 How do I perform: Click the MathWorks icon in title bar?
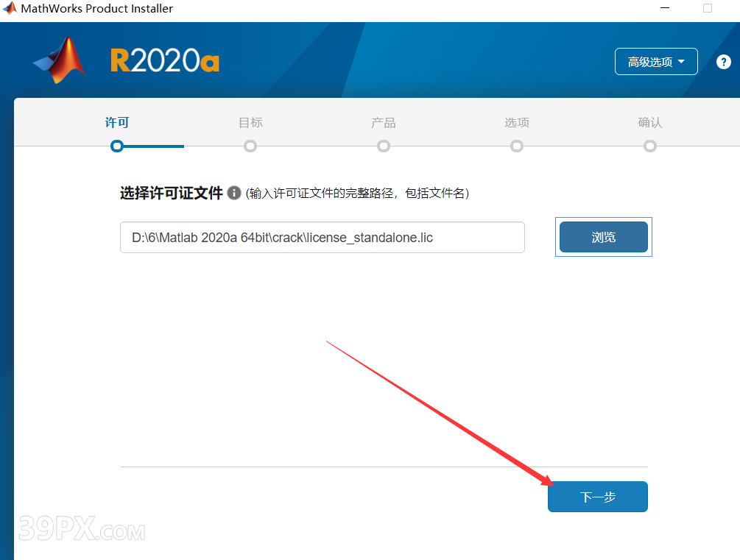coord(10,8)
